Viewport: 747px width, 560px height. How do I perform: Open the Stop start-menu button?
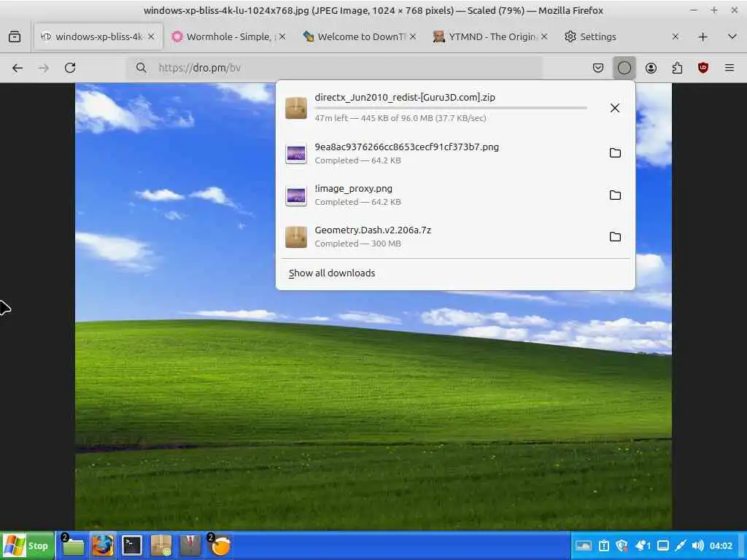(x=27, y=545)
